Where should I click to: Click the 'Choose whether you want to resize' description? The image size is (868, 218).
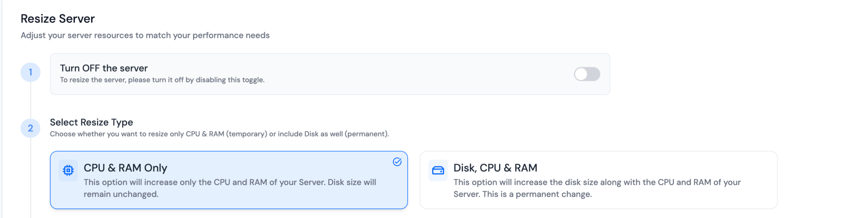[219, 134]
